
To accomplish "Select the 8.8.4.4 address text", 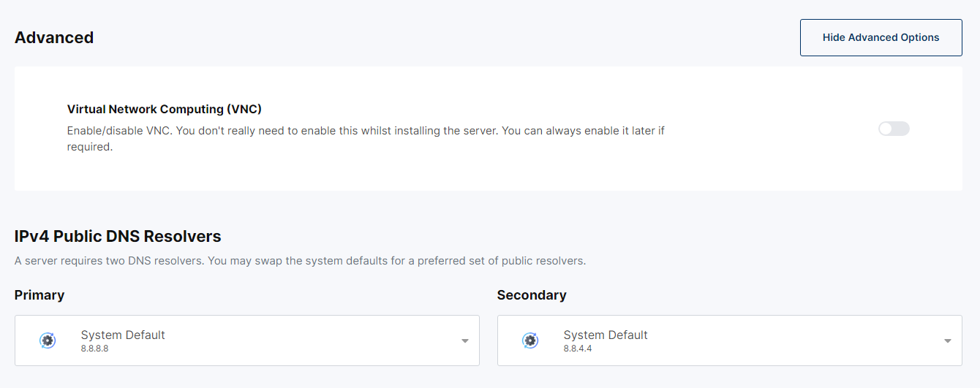I will (x=578, y=349).
